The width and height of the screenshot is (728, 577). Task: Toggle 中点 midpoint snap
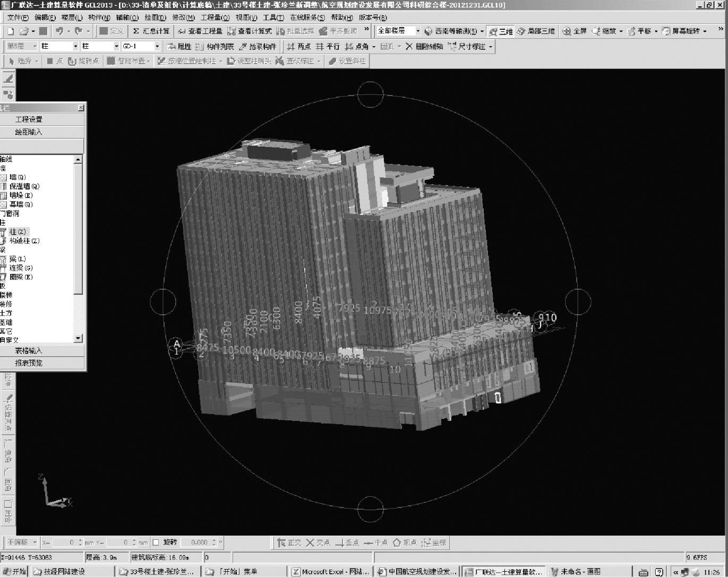point(376,542)
